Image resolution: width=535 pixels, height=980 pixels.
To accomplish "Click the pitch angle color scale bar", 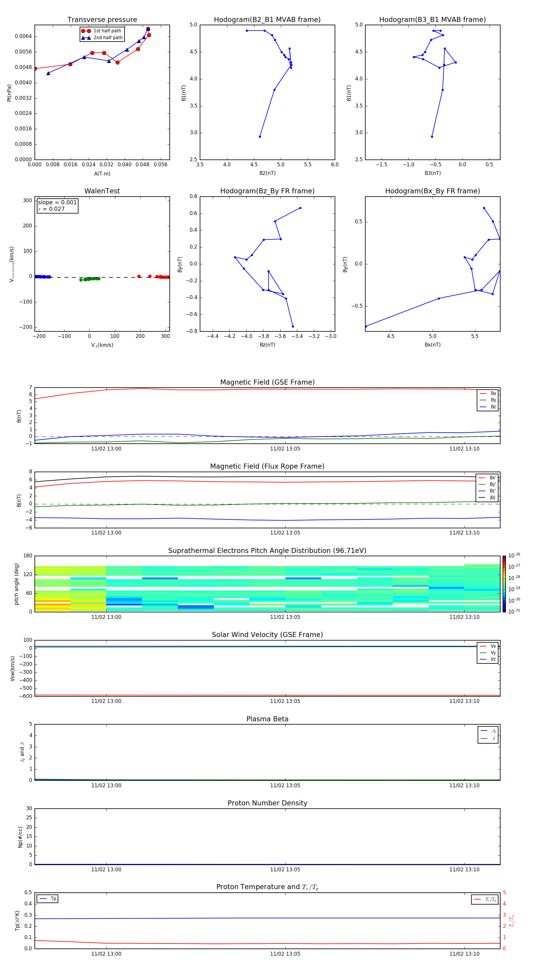I will point(504,584).
